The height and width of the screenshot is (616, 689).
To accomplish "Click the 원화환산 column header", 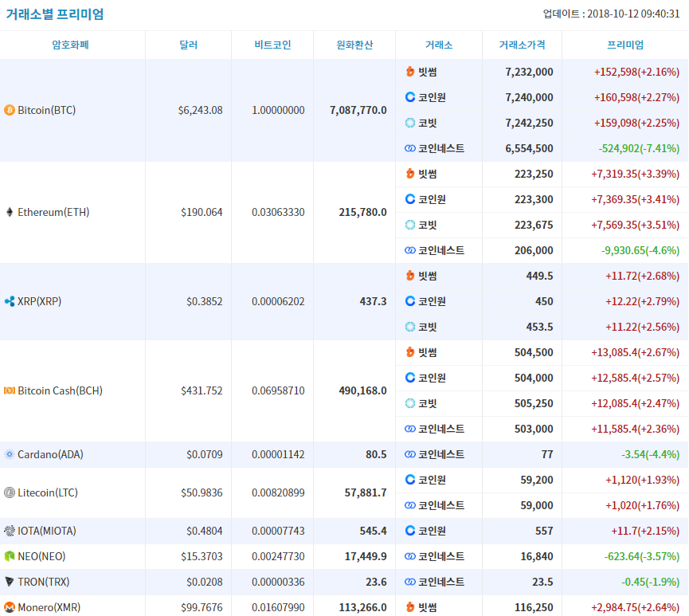I will tap(354, 45).
